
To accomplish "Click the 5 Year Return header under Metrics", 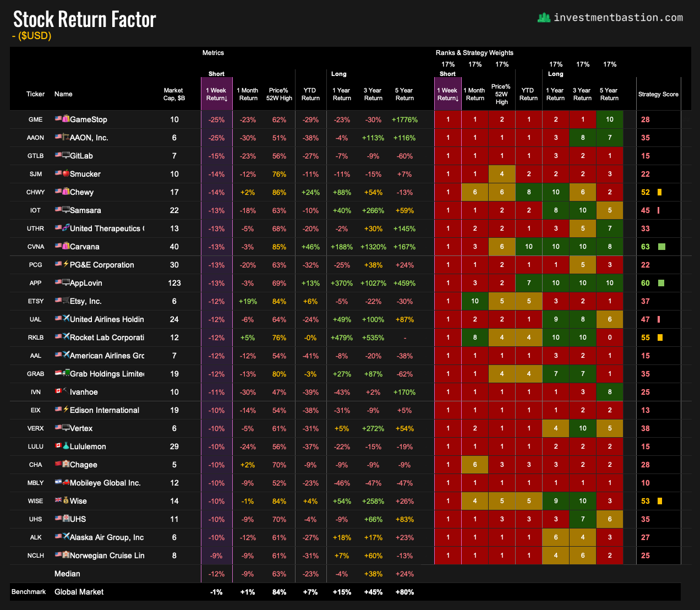I will (x=404, y=94).
